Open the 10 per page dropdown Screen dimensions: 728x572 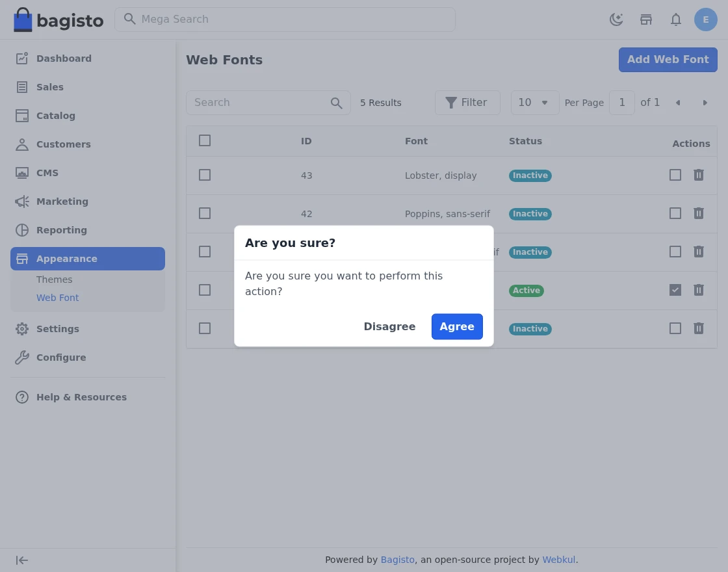pos(535,103)
